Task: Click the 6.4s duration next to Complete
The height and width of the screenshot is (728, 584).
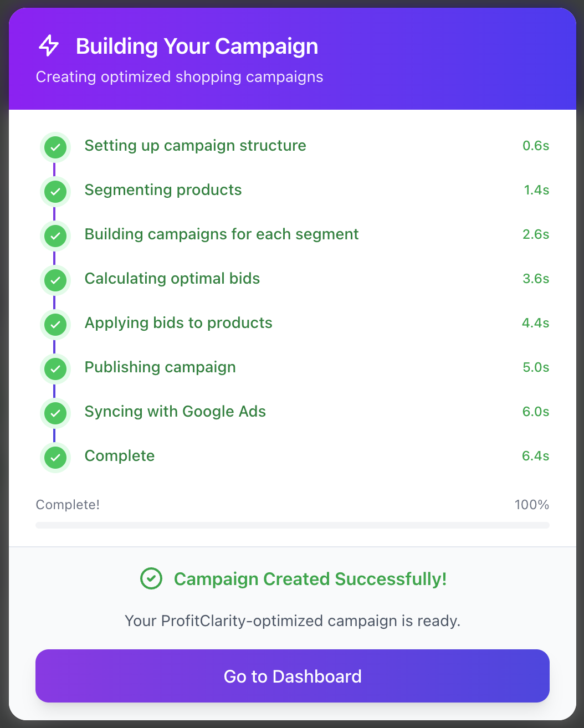Action: coord(535,455)
